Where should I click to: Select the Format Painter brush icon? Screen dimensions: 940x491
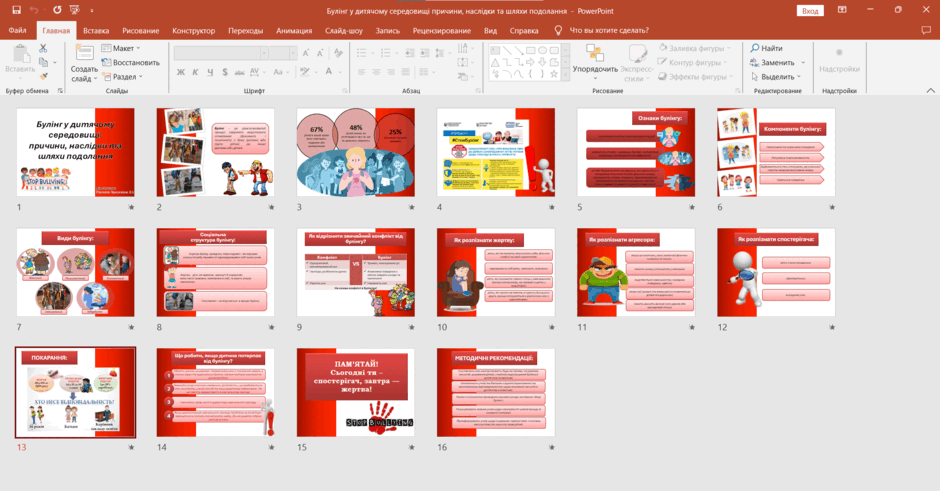coord(43,76)
